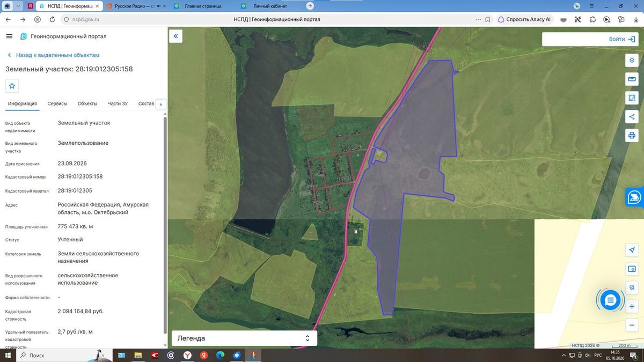This screenshot has width=644, height=362.
Task: Go back in browser history
Action: tap(8, 19)
